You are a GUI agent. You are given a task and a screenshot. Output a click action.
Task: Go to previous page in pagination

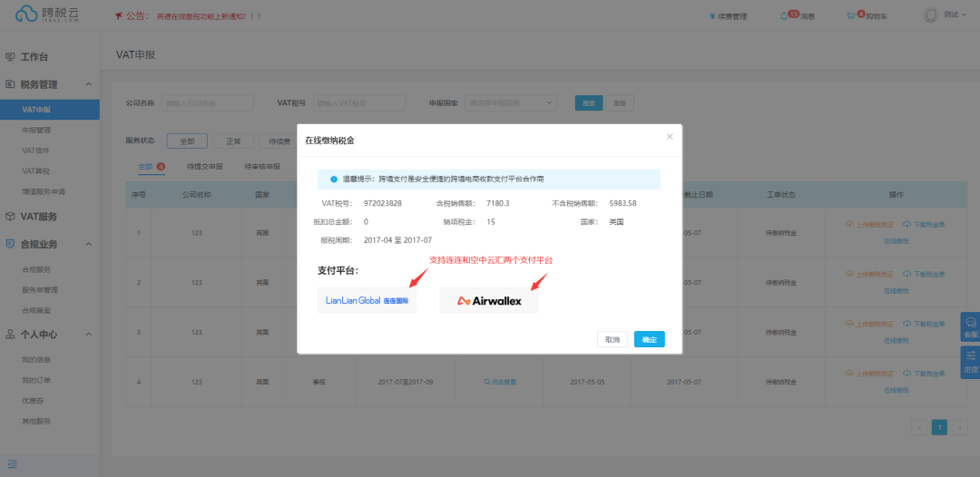coord(918,427)
